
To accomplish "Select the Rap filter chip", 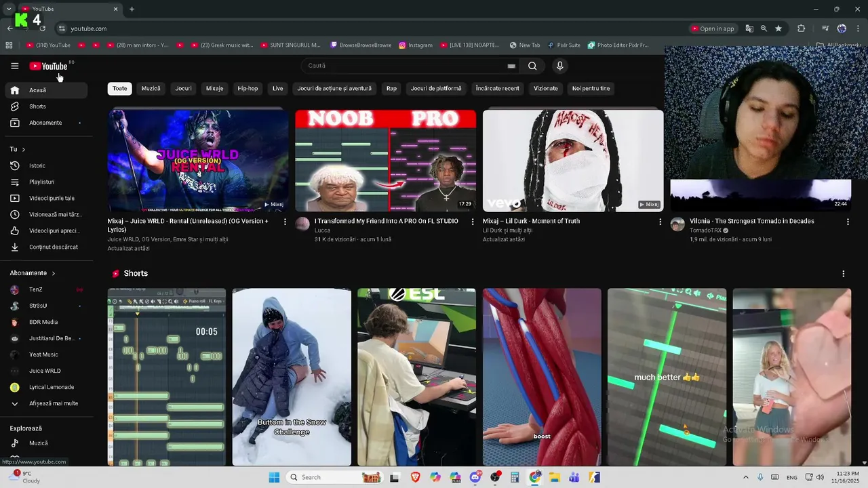I will pos(391,89).
